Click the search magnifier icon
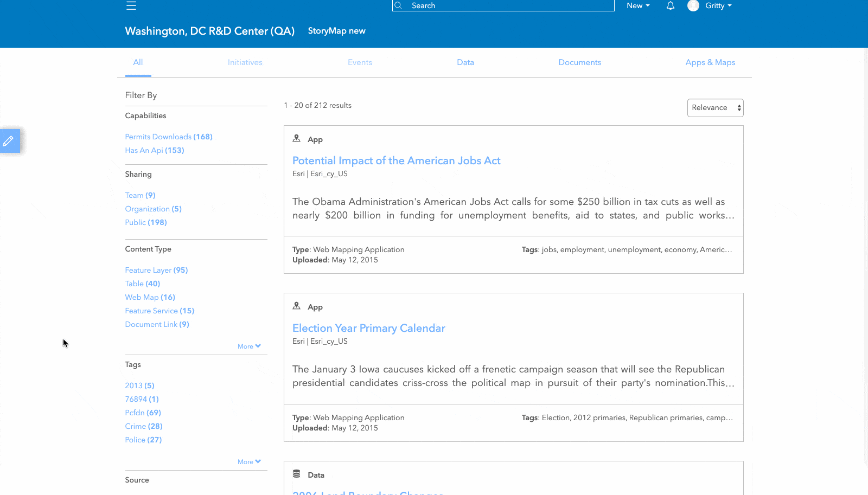This screenshot has height=495, width=868. 398,5
